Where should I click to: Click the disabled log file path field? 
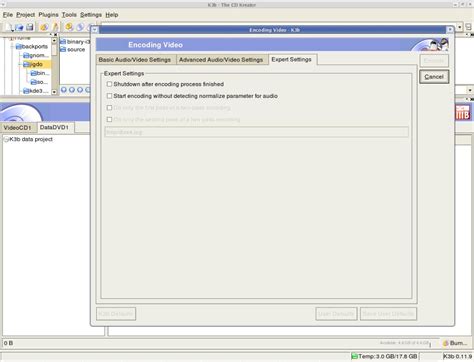[257, 132]
